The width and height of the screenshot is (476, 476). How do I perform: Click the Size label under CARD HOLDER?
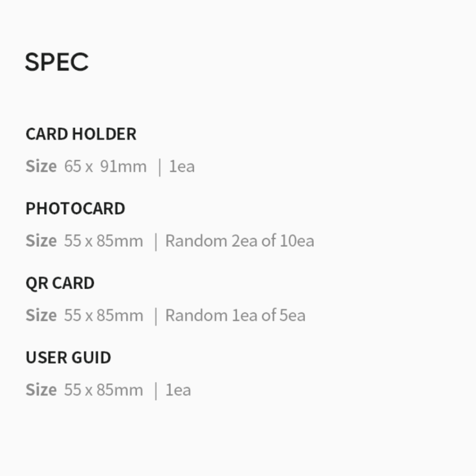[x=41, y=166]
